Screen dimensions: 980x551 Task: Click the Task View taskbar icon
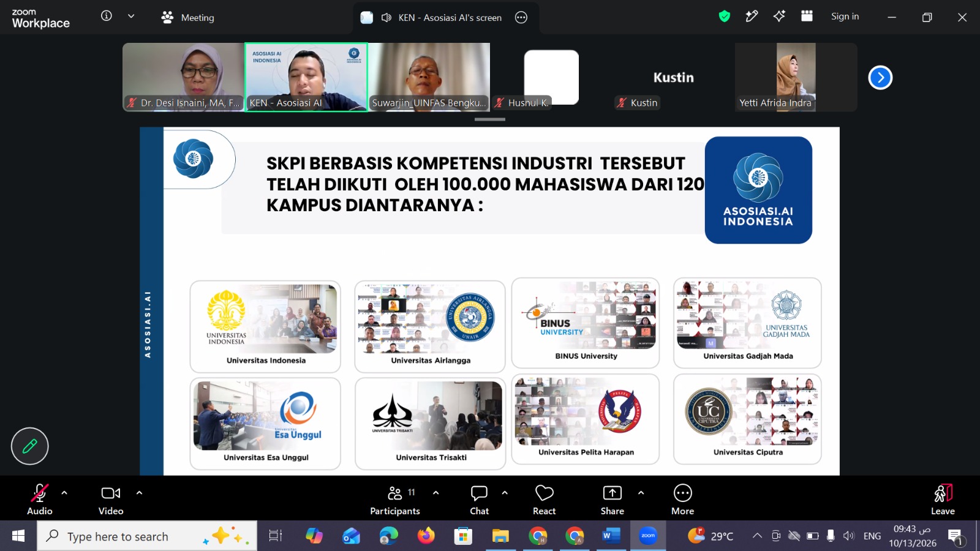point(276,536)
